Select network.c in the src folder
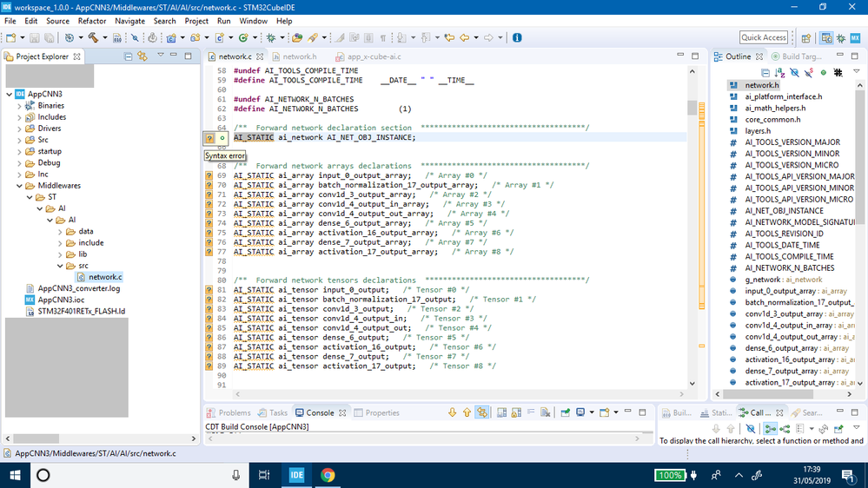The image size is (868, 488). coord(100,277)
